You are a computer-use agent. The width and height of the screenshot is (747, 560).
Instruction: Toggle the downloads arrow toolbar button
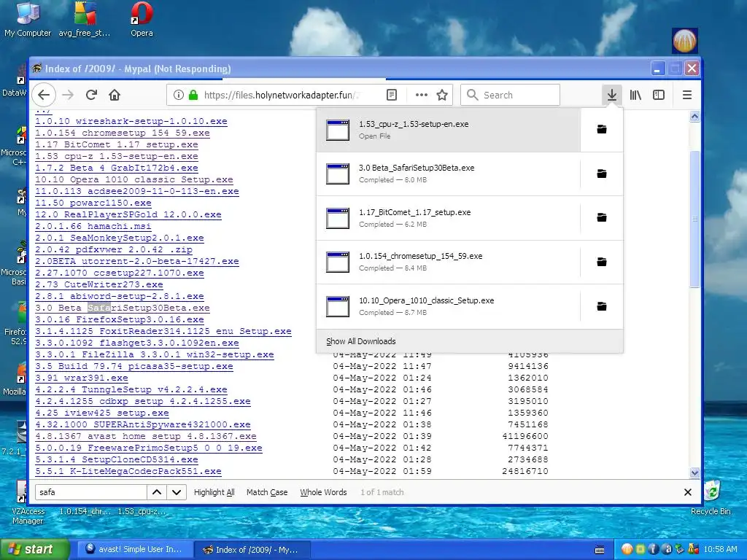click(x=612, y=95)
